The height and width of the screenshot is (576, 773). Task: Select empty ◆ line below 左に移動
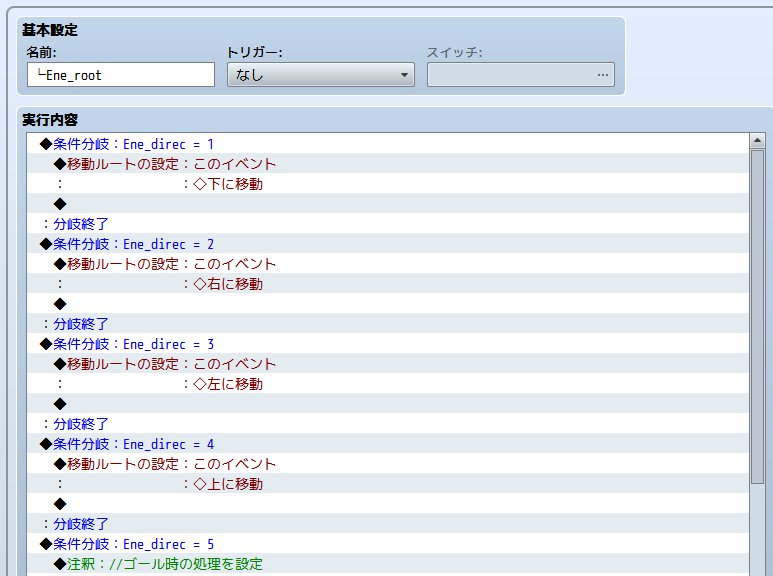(x=388, y=403)
